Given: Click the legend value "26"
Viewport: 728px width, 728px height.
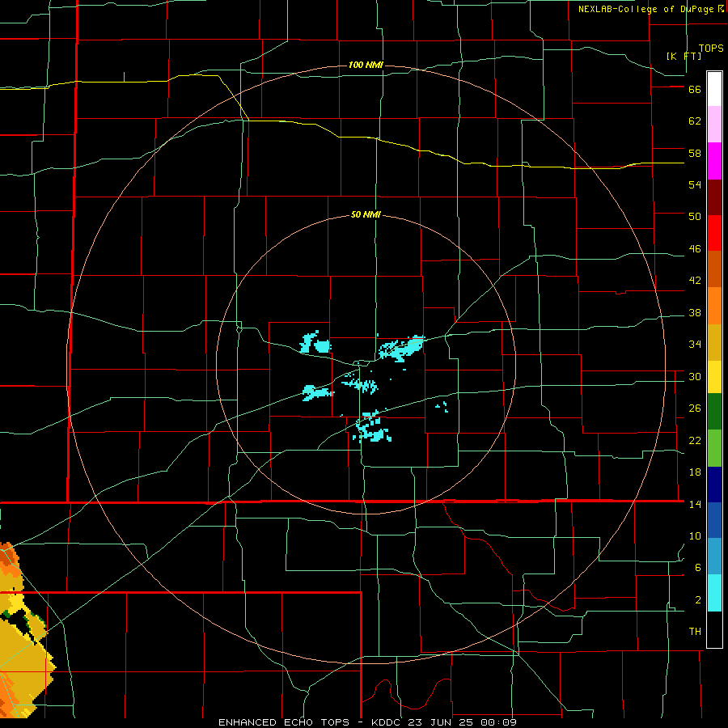Looking at the screenshot, I should [695, 408].
